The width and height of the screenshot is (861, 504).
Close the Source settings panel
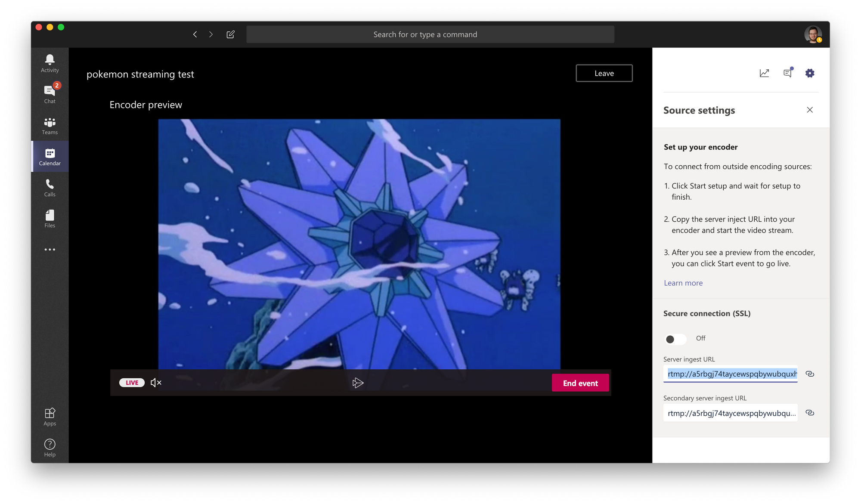[x=810, y=110]
